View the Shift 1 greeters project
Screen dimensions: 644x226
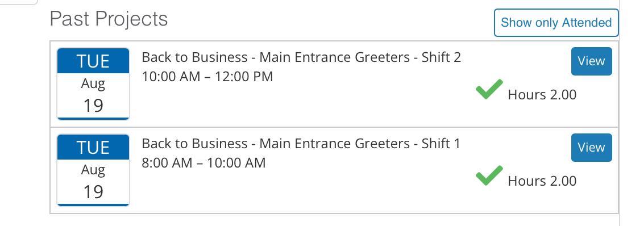pyautogui.click(x=592, y=147)
